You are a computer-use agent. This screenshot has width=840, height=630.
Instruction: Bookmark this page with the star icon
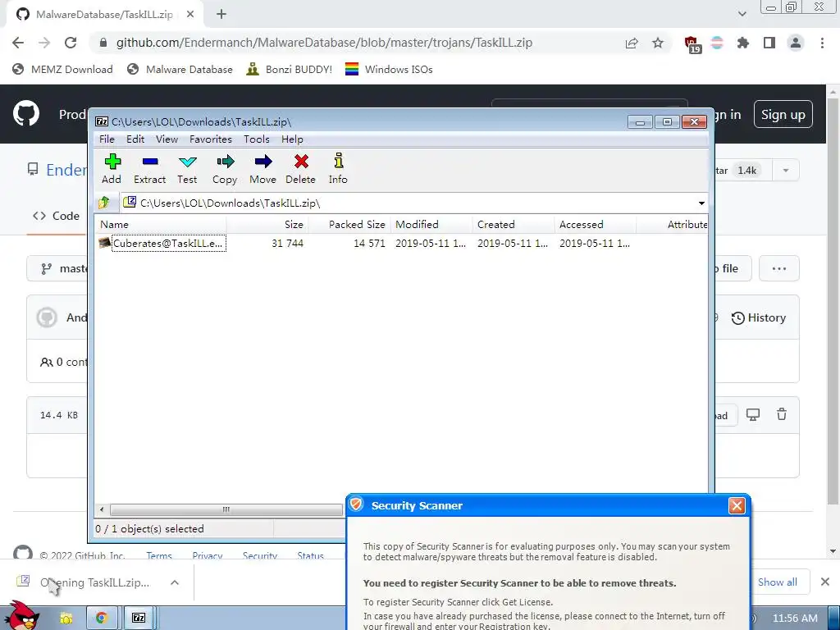(658, 43)
